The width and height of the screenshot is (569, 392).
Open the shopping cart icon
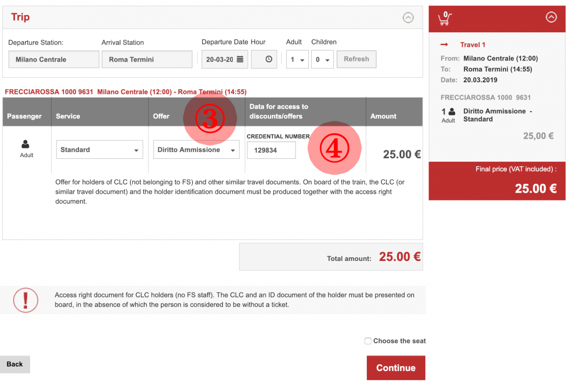[x=445, y=18]
